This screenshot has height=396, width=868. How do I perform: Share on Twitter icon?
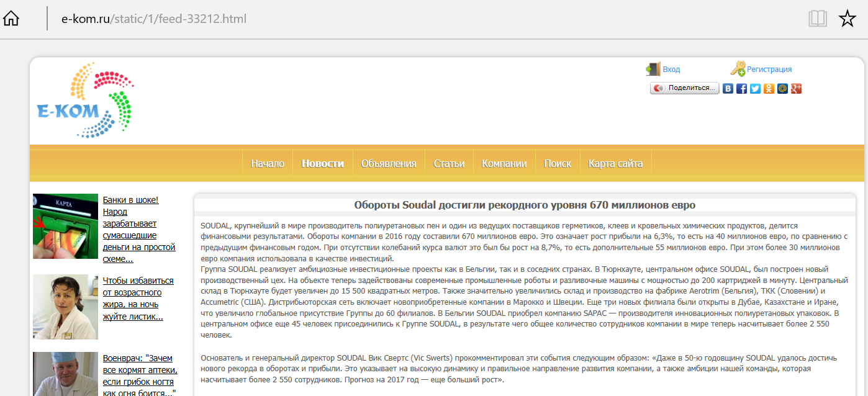pyautogui.click(x=755, y=88)
